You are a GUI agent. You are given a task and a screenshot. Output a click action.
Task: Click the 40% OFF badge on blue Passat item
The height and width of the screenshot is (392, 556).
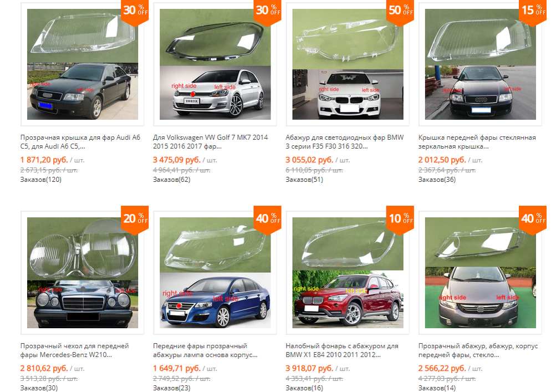267,220
